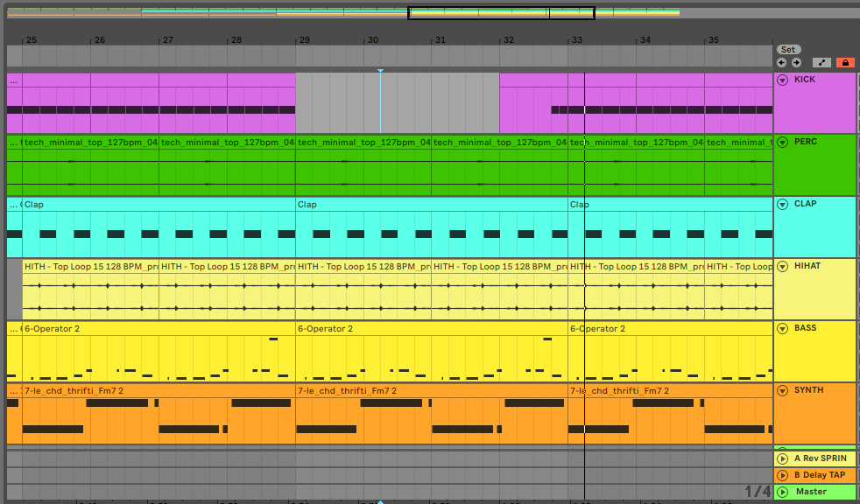Click the Set locator button
Image resolution: width=860 pixels, height=504 pixels.
pos(788,49)
